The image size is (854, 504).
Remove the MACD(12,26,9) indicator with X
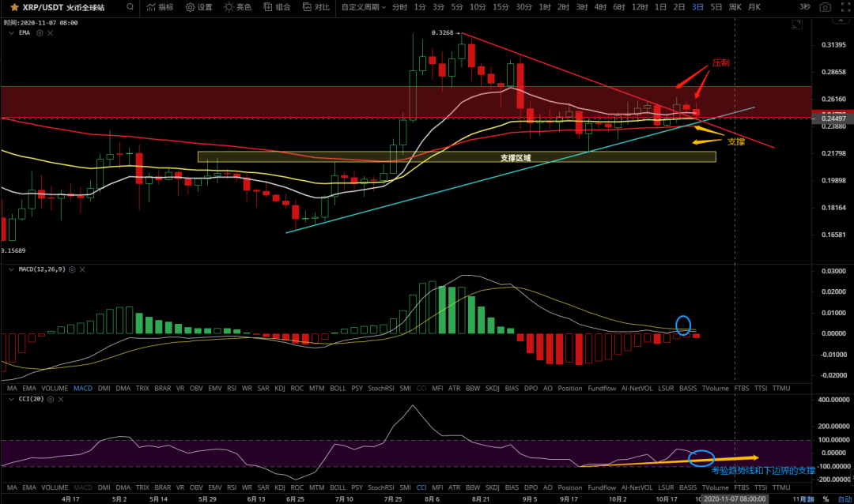tap(82, 269)
